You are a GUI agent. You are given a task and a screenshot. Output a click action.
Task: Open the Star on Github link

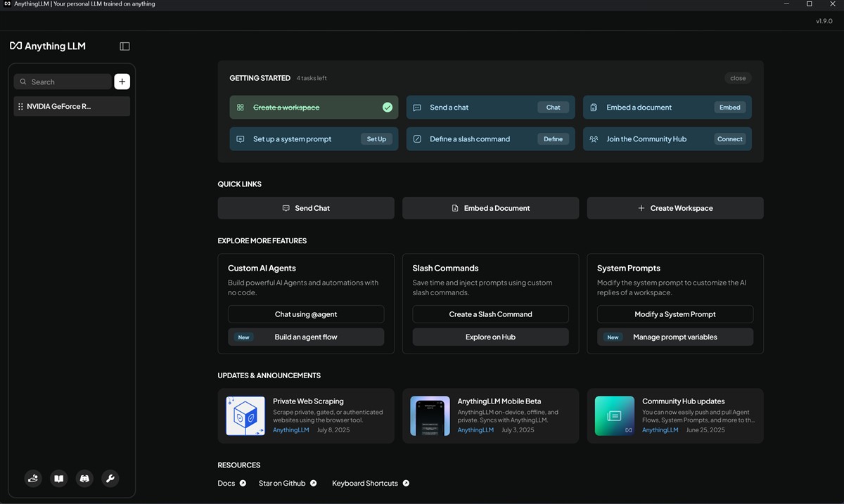282,483
